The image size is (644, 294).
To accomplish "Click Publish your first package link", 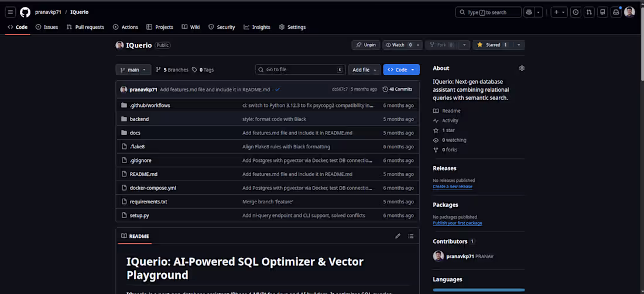I will 457,223.
